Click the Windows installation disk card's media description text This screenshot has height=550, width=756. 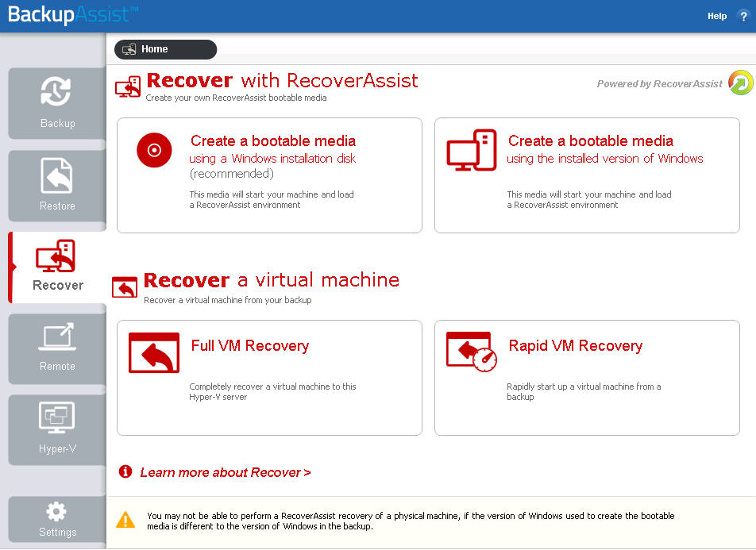point(272,199)
